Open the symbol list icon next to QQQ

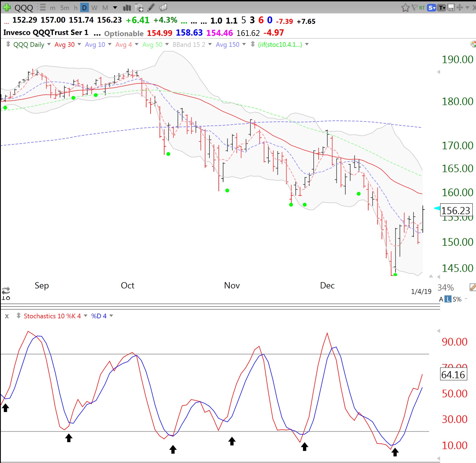(41, 7)
